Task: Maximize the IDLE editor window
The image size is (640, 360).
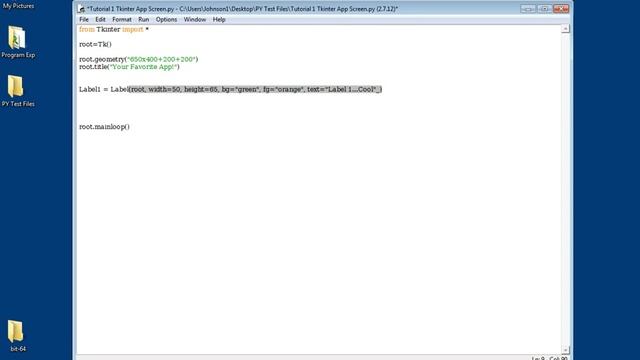Action: [x=544, y=9]
